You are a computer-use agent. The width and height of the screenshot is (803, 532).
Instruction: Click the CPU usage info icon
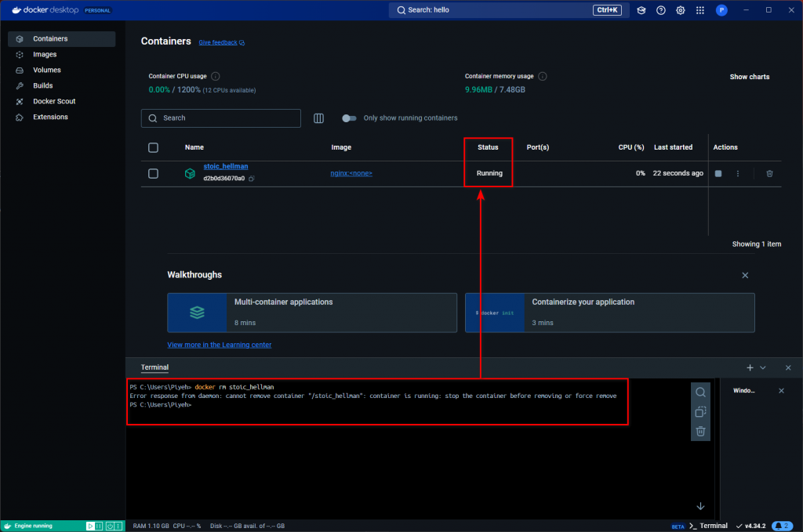coord(216,76)
